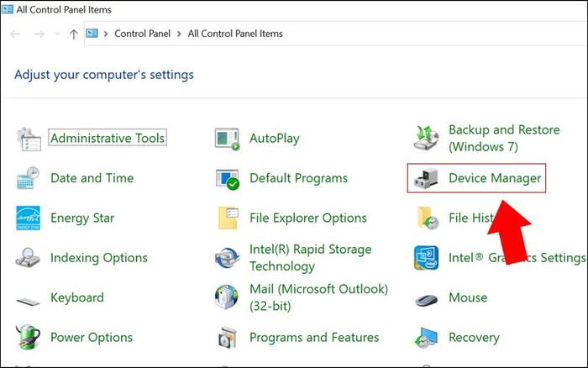Expand the recent locations dropdown arrow

pos(57,34)
